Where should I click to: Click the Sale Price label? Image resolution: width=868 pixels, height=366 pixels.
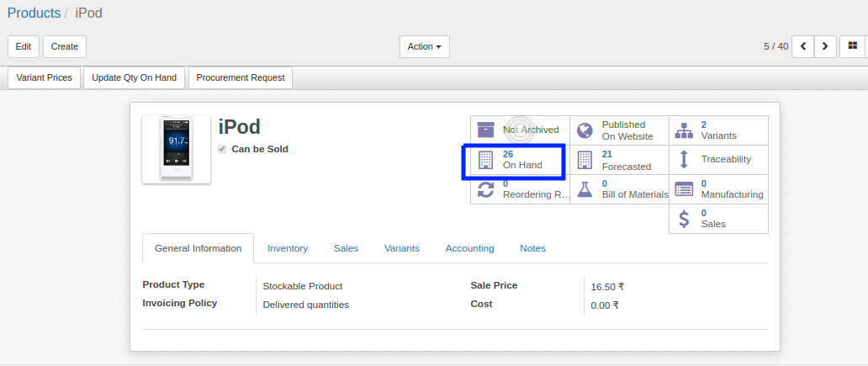tap(494, 286)
